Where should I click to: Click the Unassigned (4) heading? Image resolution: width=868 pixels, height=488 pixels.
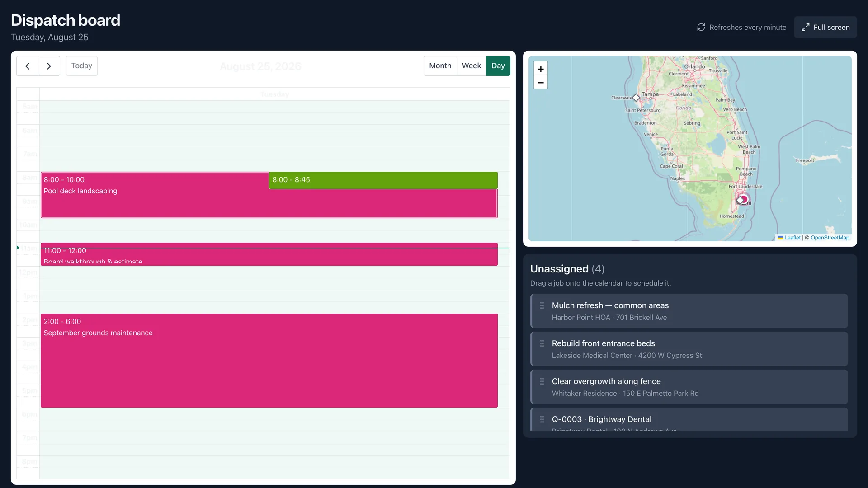point(567,269)
